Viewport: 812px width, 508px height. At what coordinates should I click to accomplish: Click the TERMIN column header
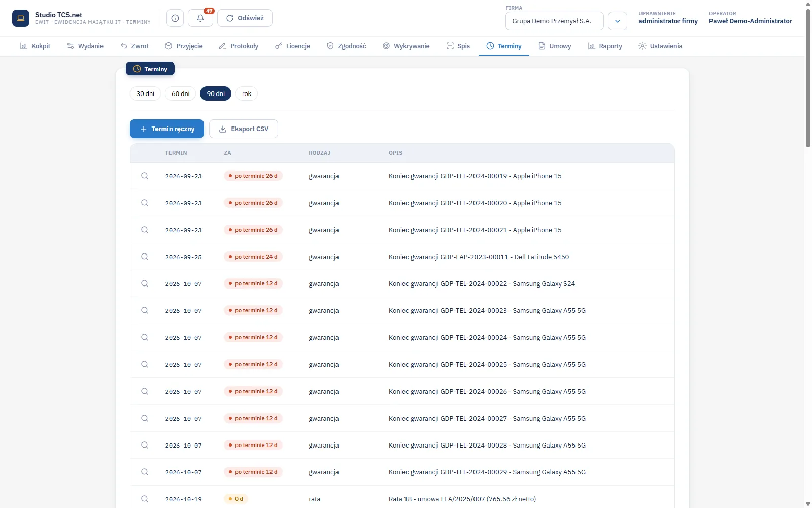point(176,153)
